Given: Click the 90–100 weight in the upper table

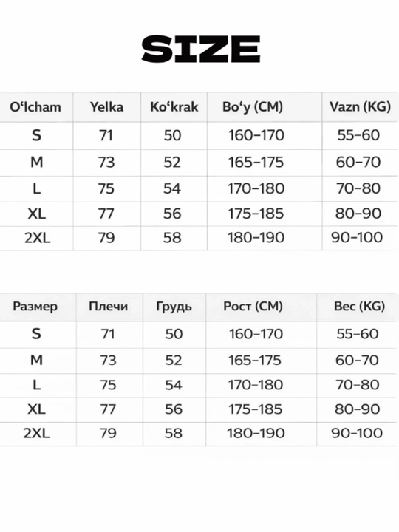Looking at the screenshot, I should (x=357, y=237).
